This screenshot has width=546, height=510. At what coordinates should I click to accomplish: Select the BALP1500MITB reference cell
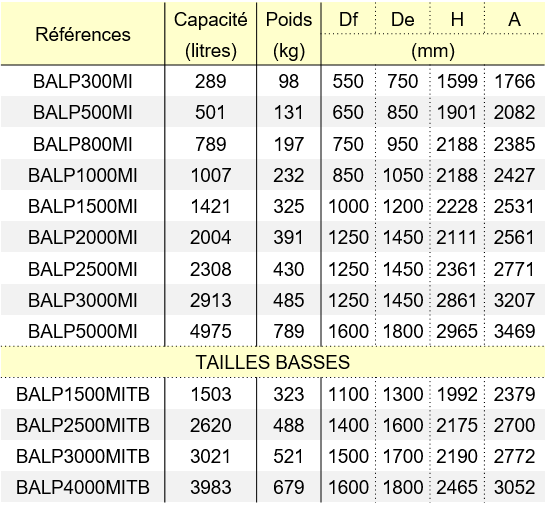pyautogui.click(x=83, y=394)
